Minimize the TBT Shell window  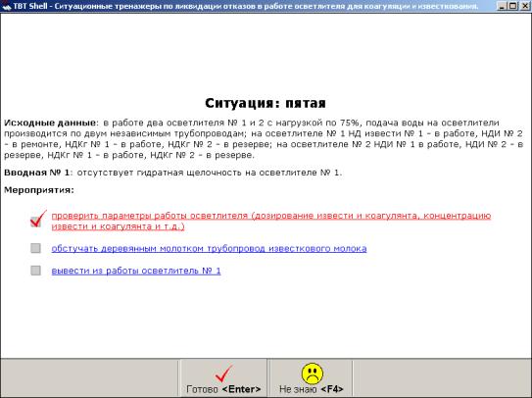[503, 6]
